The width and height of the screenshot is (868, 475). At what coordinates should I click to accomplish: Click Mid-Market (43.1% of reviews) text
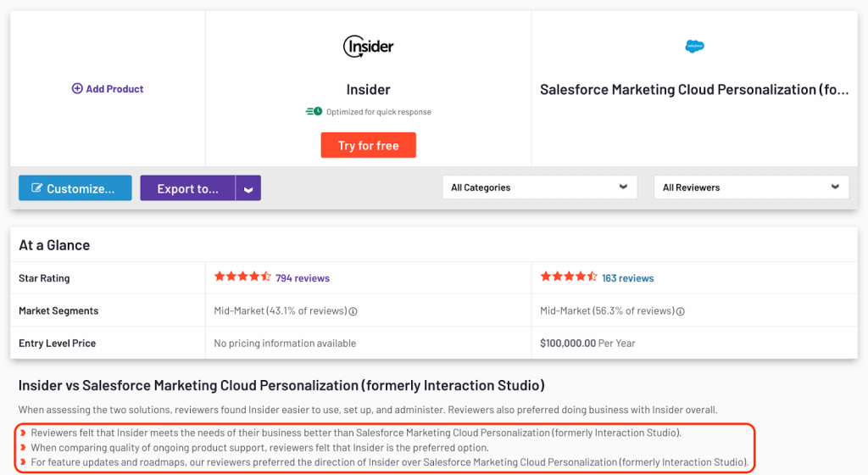coord(281,310)
